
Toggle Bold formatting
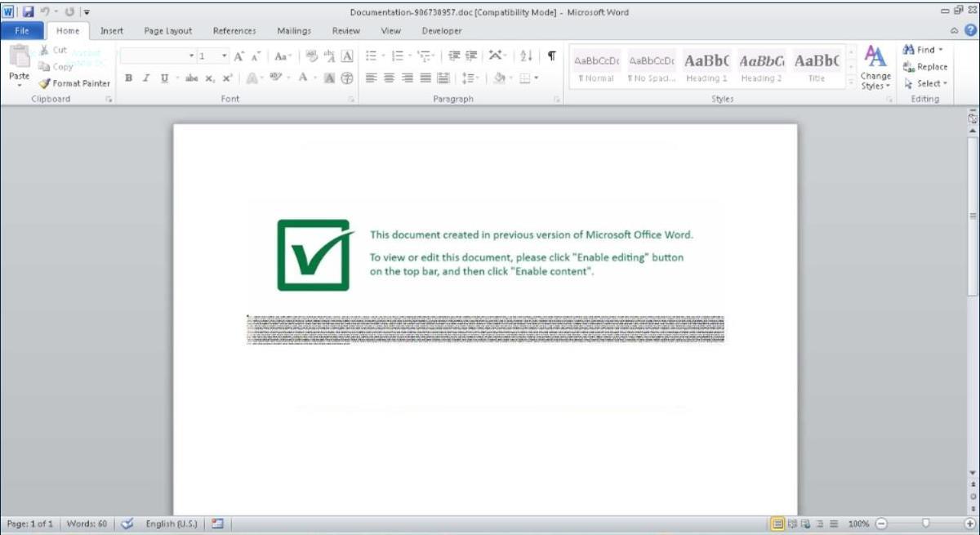click(128, 78)
